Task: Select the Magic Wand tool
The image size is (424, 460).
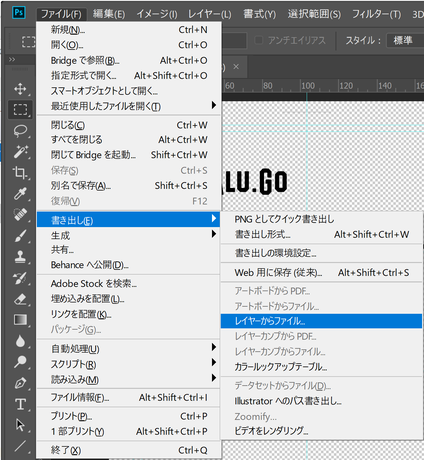Action: 20,152
